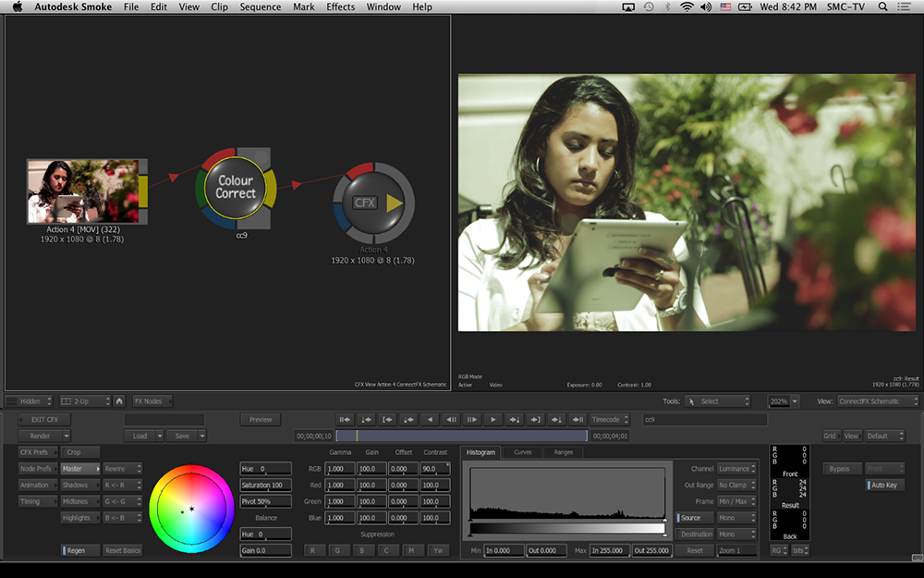
Task: Click the center of the colour wheel
Action: pyautogui.click(x=191, y=508)
